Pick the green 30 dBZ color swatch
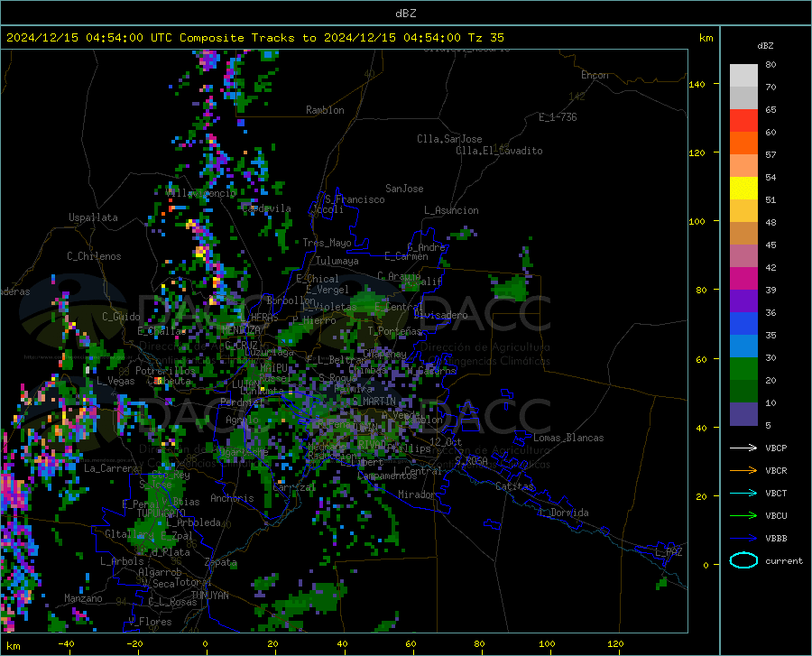The width and height of the screenshot is (812, 656). 743,368
